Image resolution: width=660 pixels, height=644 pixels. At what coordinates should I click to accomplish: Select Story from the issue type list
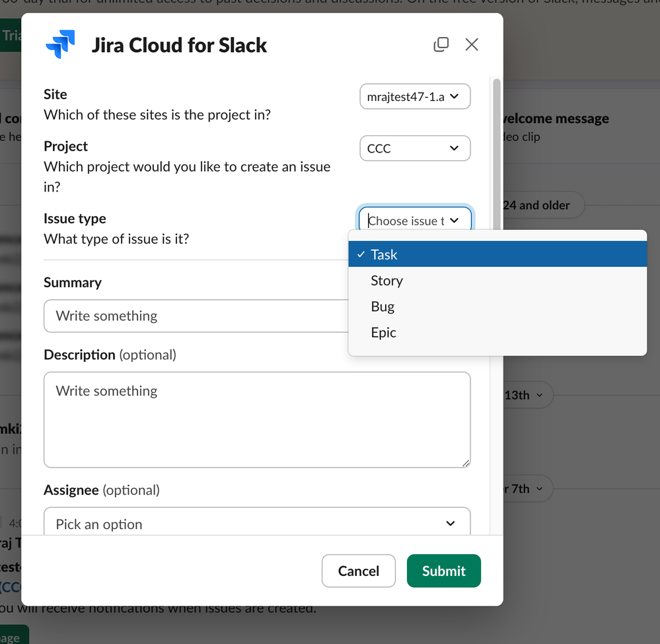tap(497, 280)
